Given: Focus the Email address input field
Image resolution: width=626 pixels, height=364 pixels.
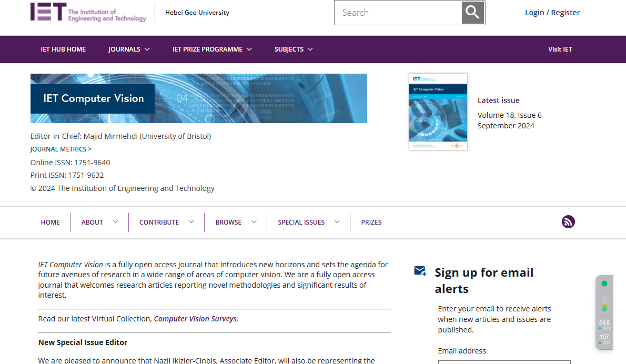Looking at the screenshot, I should [504, 362].
